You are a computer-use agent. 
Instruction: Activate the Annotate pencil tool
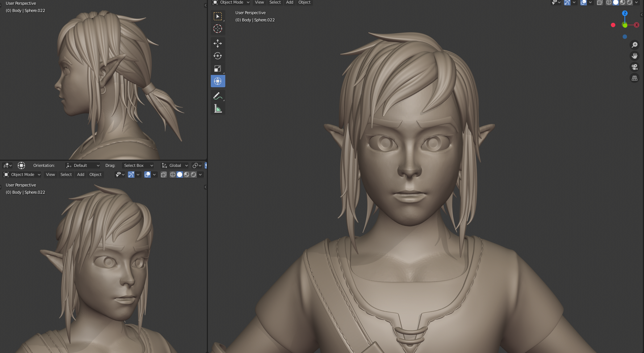(218, 96)
